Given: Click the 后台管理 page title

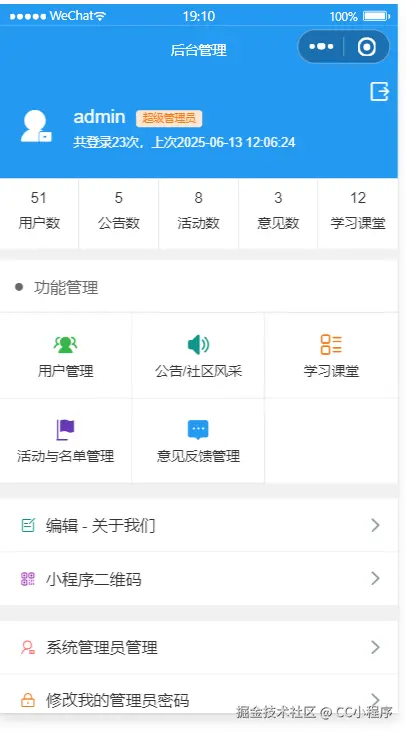Looking at the screenshot, I should click(198, 50).
